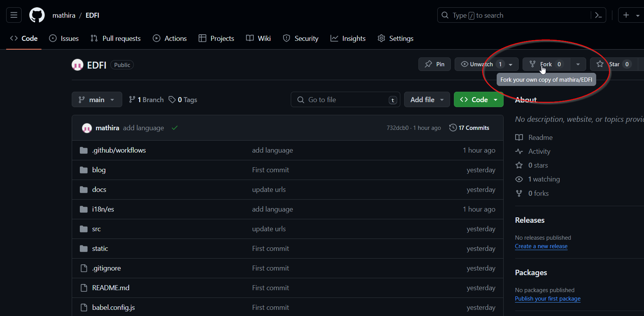
Task: Expand the Add file dropdown
Action: pyautogui.click(x=427, y=100)
